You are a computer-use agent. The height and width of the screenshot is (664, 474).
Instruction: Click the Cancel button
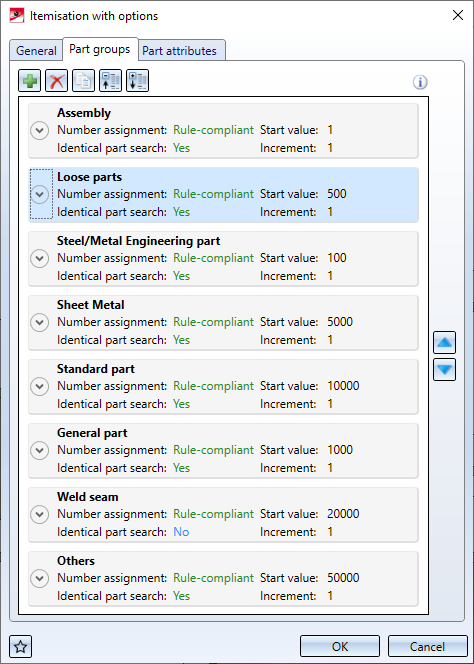(427, 647)
